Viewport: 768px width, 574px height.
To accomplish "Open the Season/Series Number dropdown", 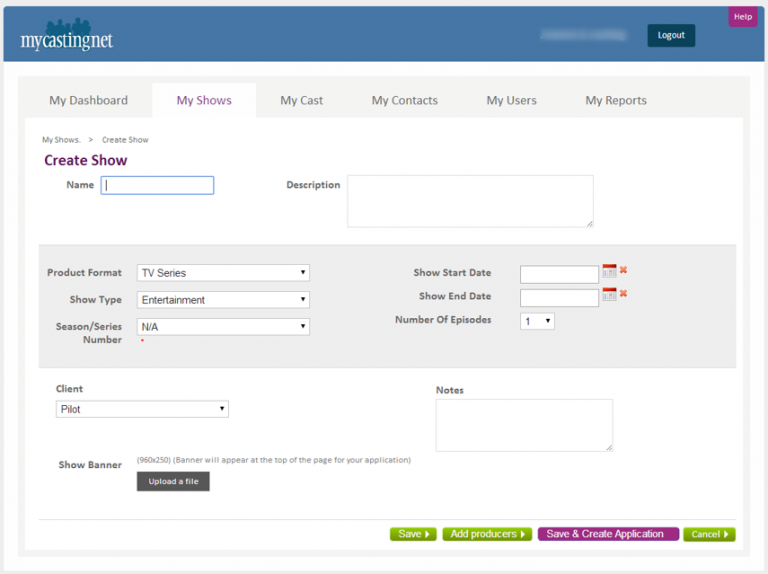I will pos(223,327).
